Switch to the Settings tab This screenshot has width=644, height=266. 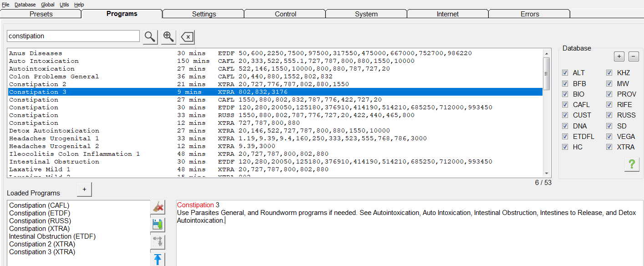point(203,14)
